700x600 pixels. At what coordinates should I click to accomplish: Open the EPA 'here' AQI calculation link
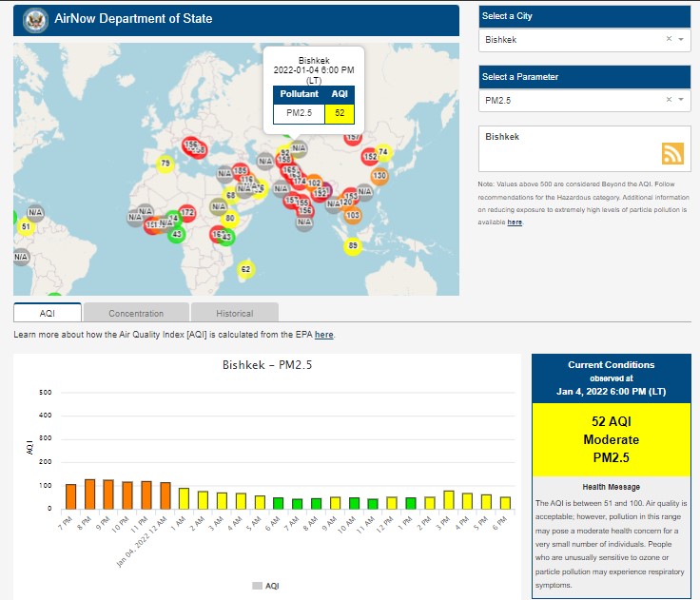324,335
